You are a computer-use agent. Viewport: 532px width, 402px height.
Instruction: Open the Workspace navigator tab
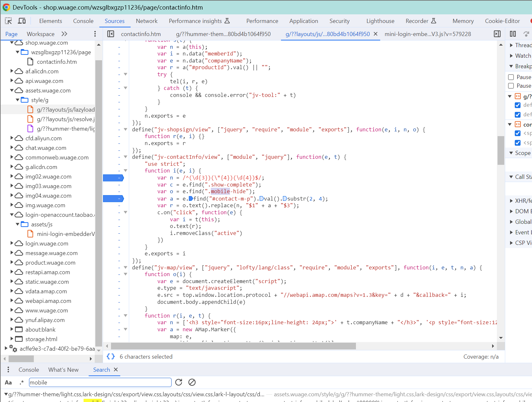click(41, 34)
